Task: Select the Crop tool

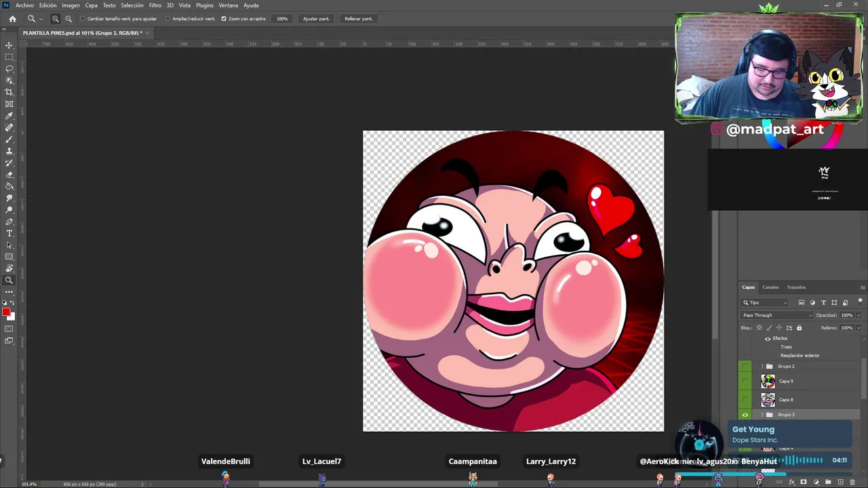Action: [9, 92]
